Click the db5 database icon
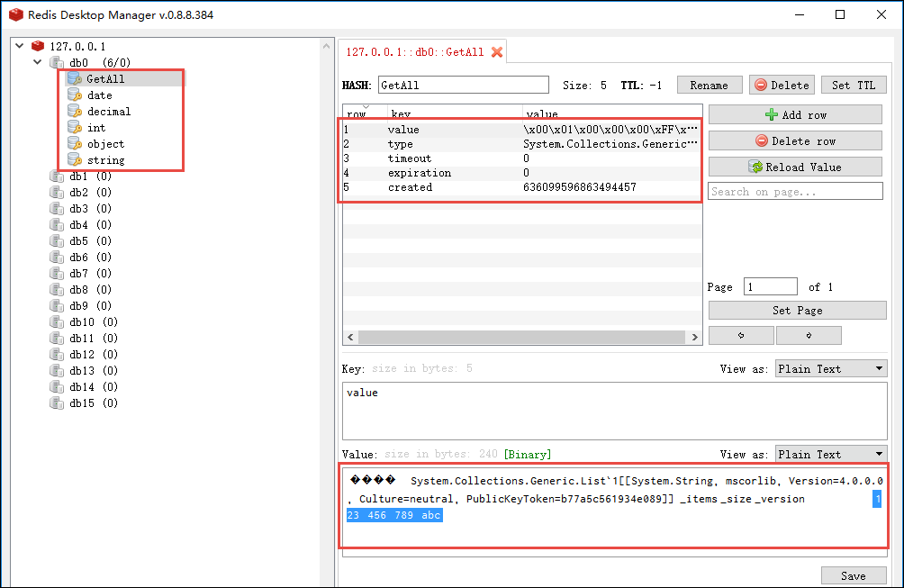This screenshot has height=588, width=904. point(57,240)
